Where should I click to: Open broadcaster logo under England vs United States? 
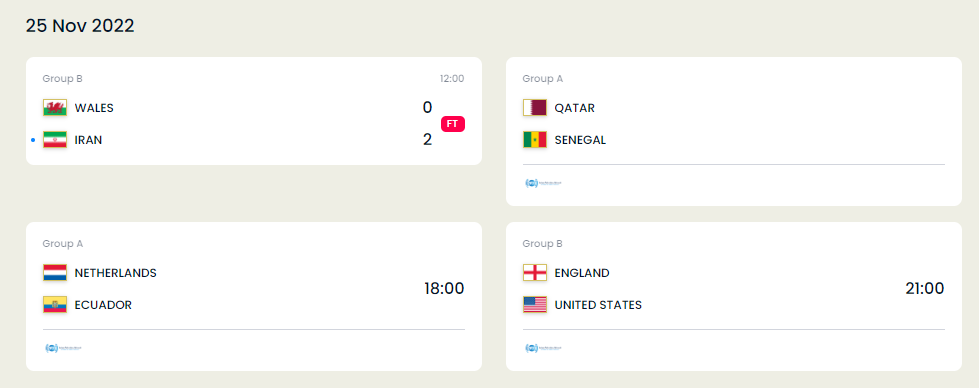coord(544,348)
